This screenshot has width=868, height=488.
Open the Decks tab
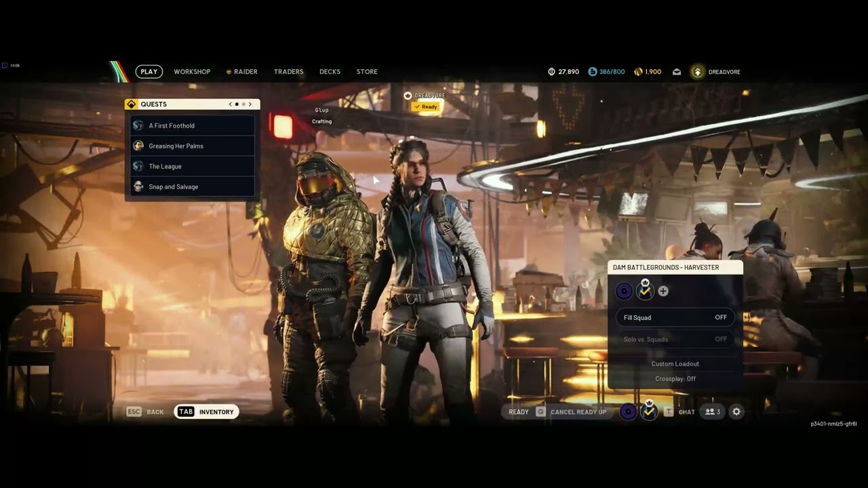330,72
